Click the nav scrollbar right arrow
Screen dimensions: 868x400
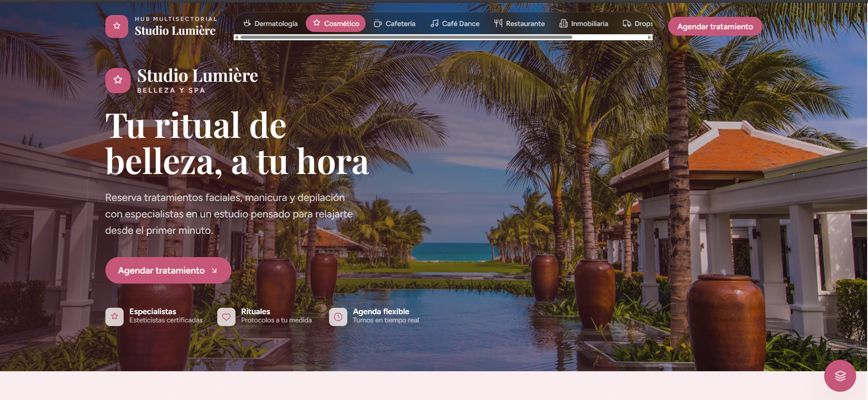click(x=650, y=37)
